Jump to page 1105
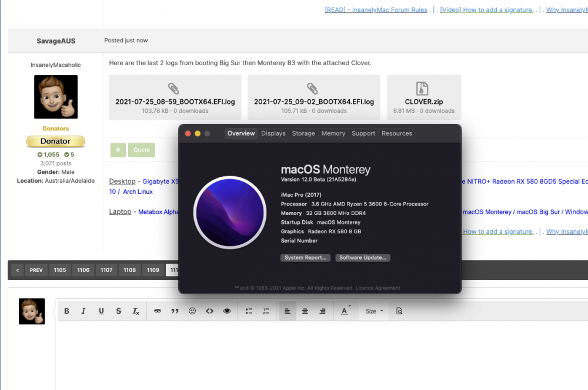The image size is (588, 390). (x=59, y=270)
